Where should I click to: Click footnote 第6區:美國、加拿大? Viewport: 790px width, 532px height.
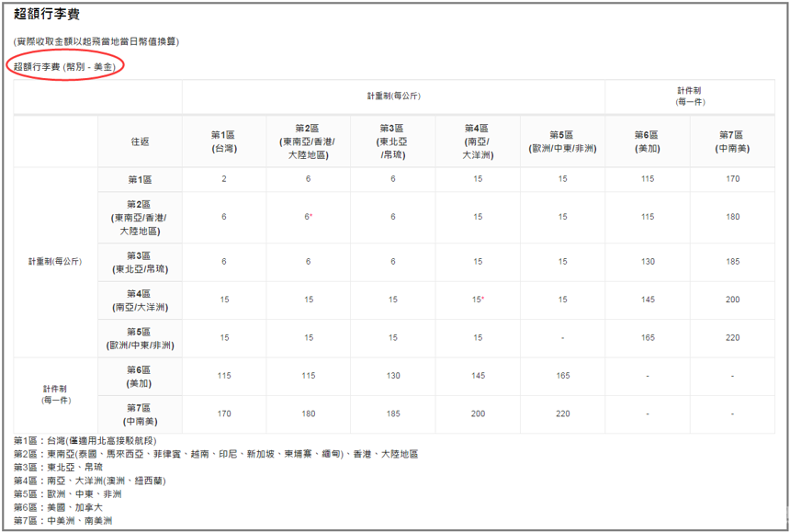[x=58, y=507]
